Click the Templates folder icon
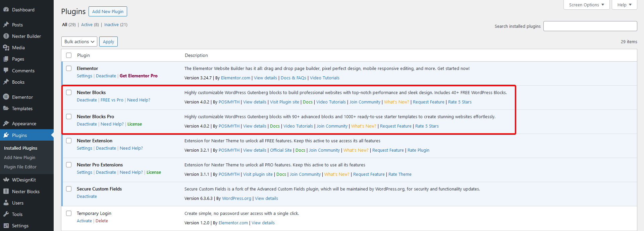644x231 pixels. pos(6,108)
